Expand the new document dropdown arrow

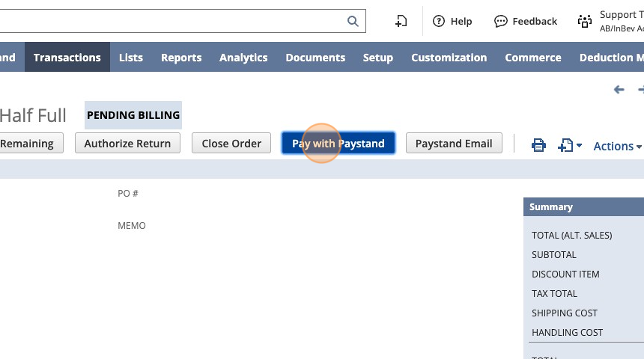click(x=579, y=146)
